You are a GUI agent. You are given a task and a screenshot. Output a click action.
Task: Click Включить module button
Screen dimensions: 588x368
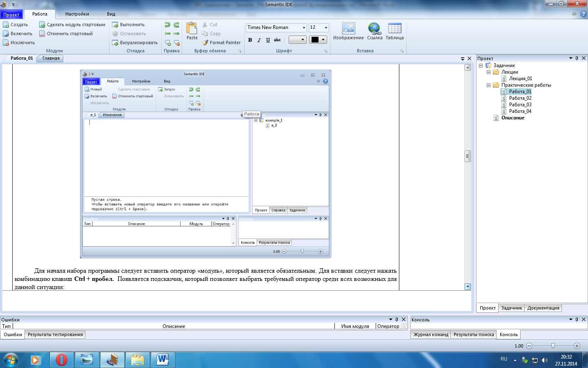click(x=18, y=34)
